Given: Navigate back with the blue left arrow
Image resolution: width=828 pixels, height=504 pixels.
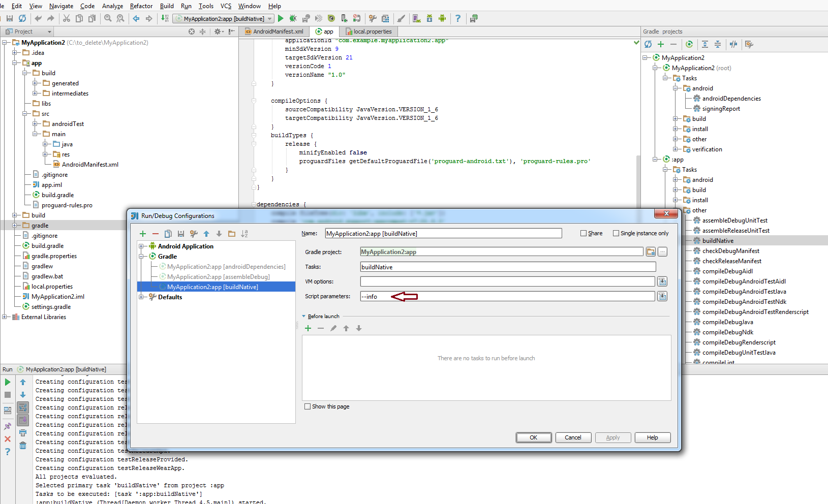Looking at the screenshot, I should click(136, 18).
